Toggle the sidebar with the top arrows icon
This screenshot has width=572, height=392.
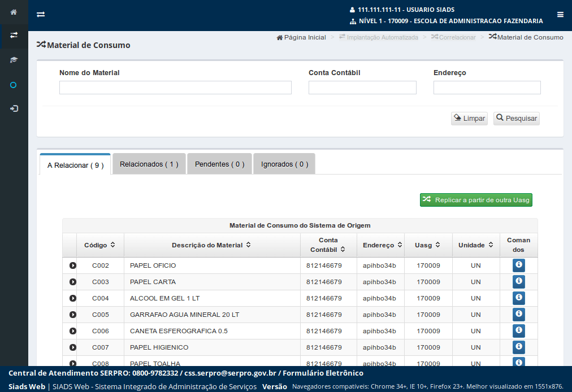tap(41, 14)
